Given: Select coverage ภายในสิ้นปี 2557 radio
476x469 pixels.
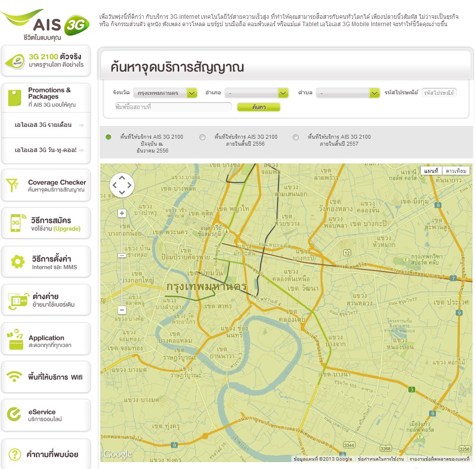Looking at the screenshot, I should coord(296,137).
